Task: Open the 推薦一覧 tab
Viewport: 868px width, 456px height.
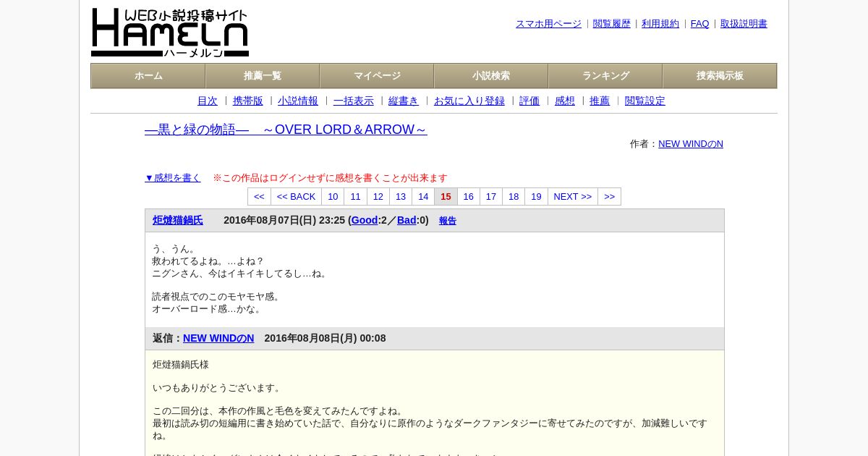Action: pos(263,76)
